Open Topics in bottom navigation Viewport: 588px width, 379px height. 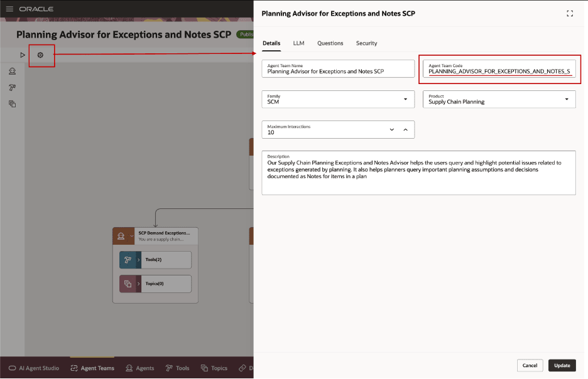214,368
